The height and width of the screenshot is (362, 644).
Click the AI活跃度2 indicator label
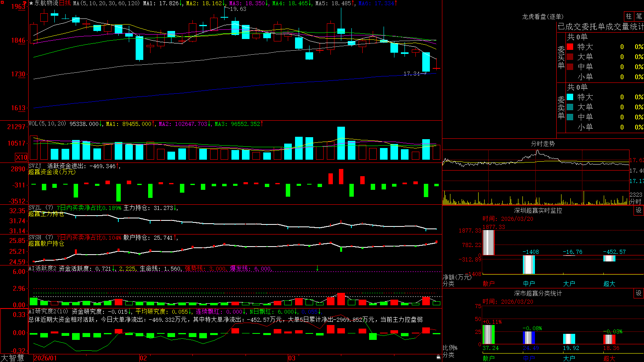click(x=43, y=268)
